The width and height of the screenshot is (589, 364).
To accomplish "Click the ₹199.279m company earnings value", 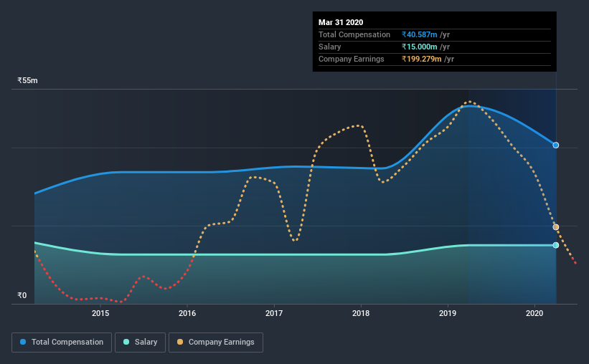I will pos(421,59).
